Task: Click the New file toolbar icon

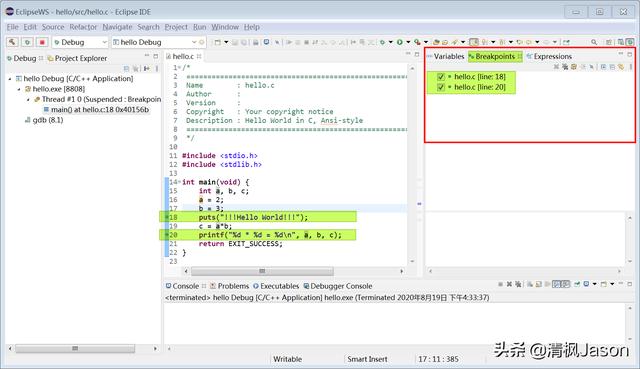Action: pyautogui.click(x=217, y=42)
